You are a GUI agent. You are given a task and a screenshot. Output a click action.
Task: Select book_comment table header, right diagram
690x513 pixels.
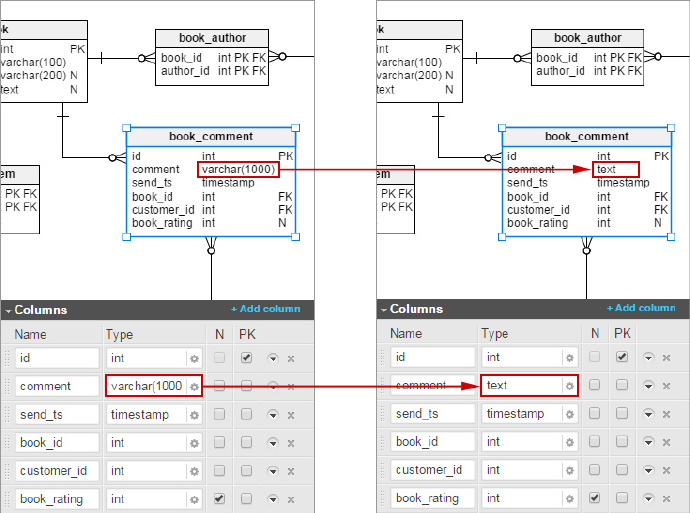pos(587,136)
